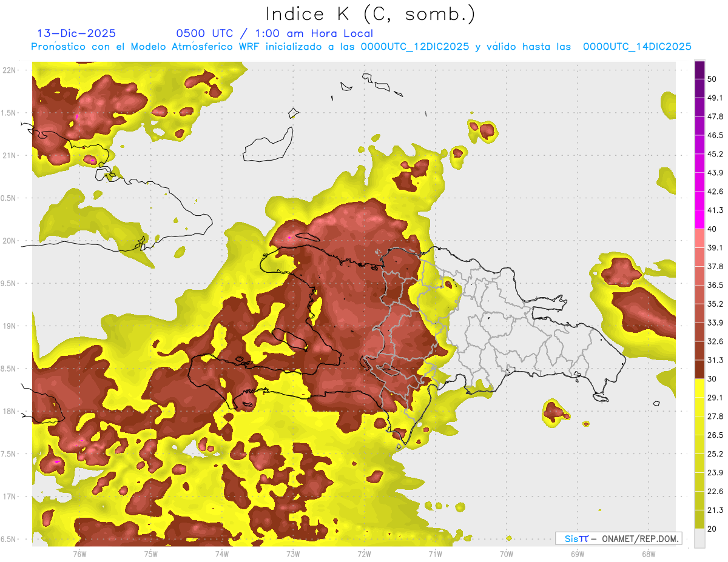Image resolution: width=728 pixels, height=562 pixels.
Task: Click the "Pronostico con el Modelo Atmosferico WRF" subtitle line
Action: [x=361, y=47]
